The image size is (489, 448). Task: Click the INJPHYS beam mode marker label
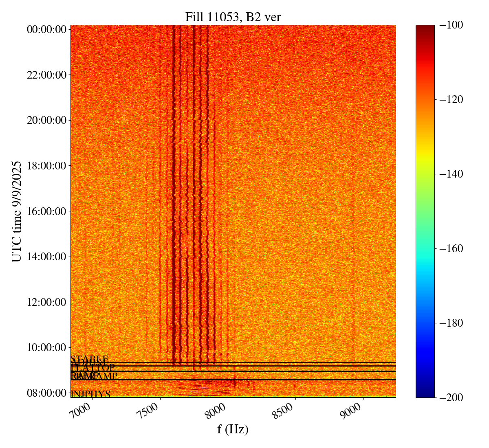pyautogui.click(x=90, y=394)
